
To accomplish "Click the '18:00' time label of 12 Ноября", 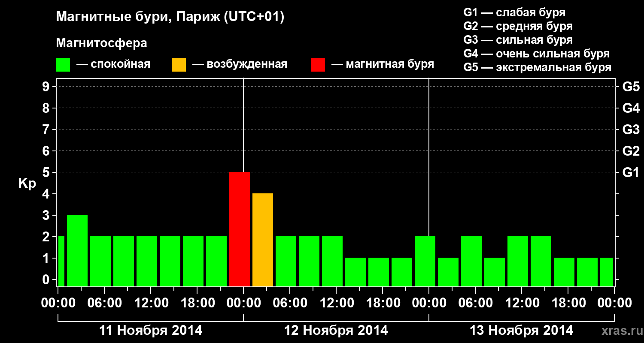I will 383,303.
